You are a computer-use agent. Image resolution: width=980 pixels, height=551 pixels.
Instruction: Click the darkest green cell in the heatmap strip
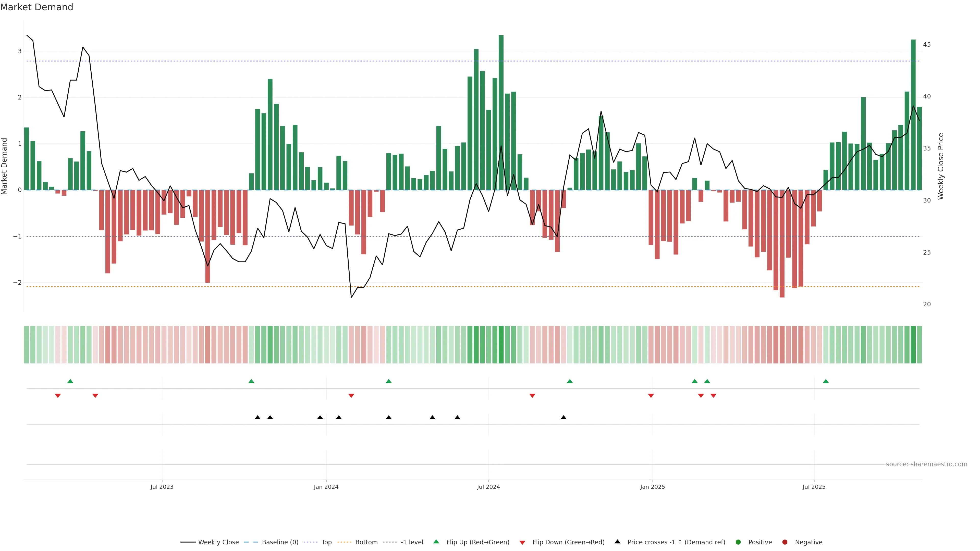point(501,345)
